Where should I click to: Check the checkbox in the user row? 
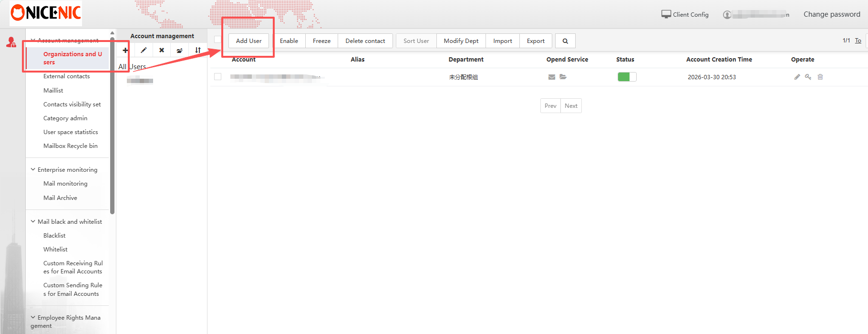click(x=218, y=77)
